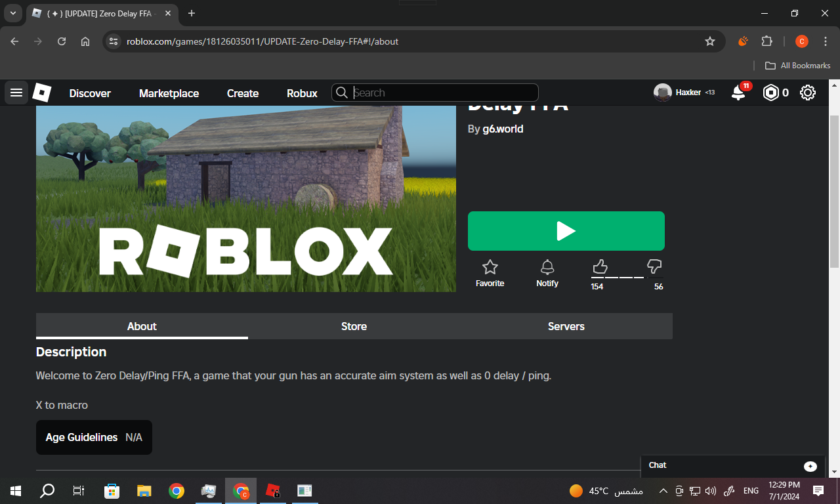This screenshot has height=504, width=840.
Task: Click the orange extension icon in the toolbar
Action: tap(743, 41)
